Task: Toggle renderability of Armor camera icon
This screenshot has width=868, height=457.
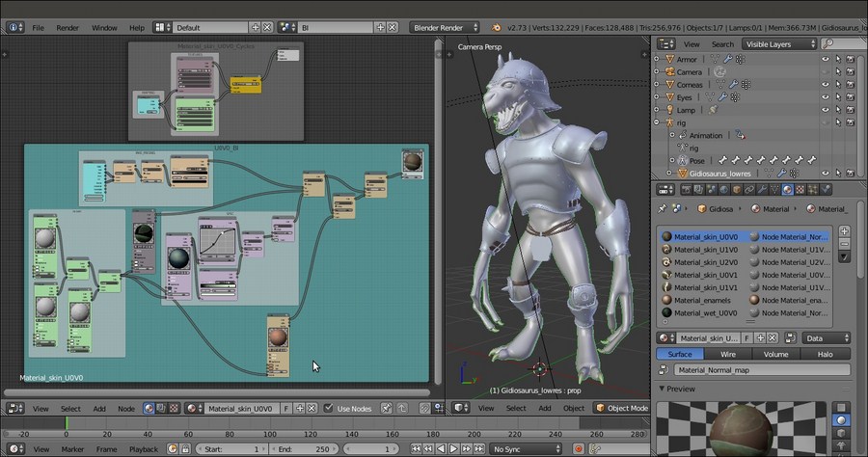Action: click(851, 59)
